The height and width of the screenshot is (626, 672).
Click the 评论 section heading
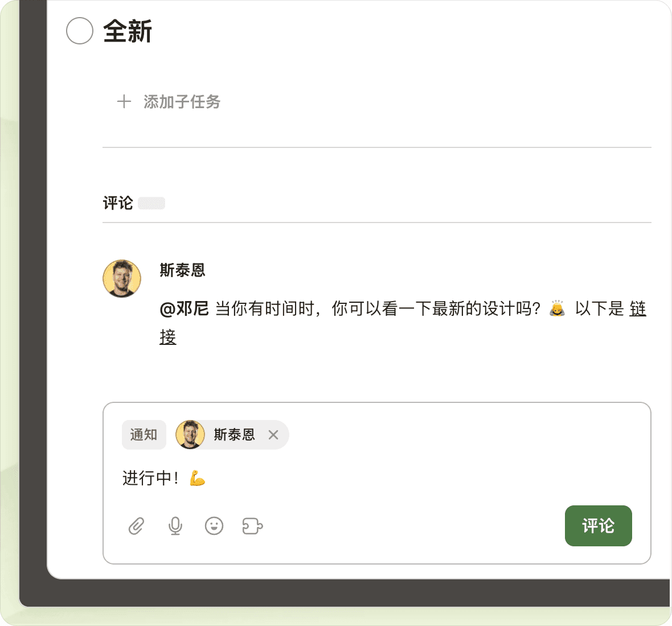click(x=118, y=203)
